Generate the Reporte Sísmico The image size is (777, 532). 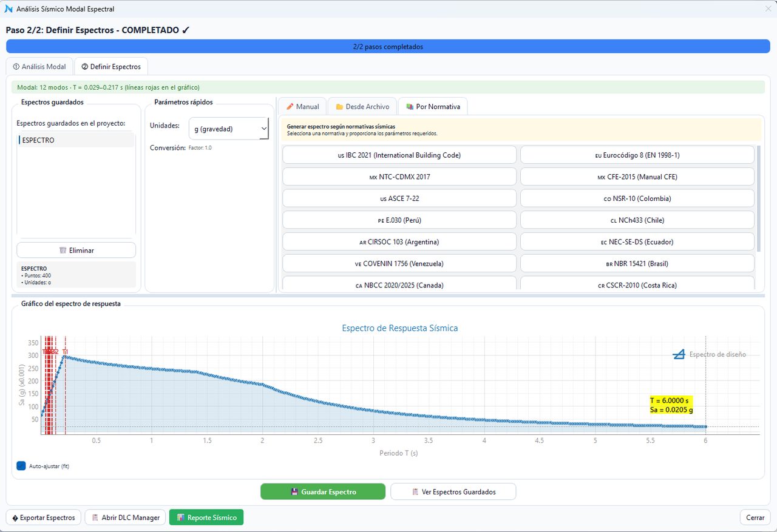click(x=206, y=517)
